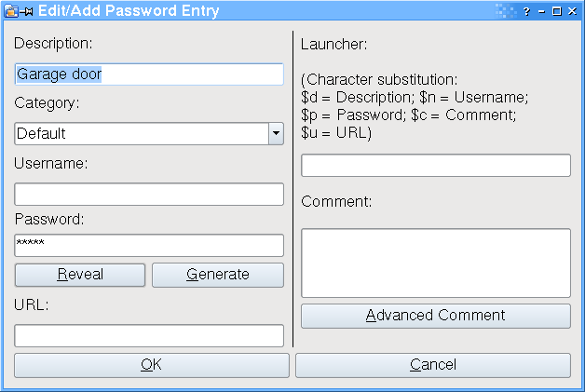Focus the Username text field

click(149, 194)
